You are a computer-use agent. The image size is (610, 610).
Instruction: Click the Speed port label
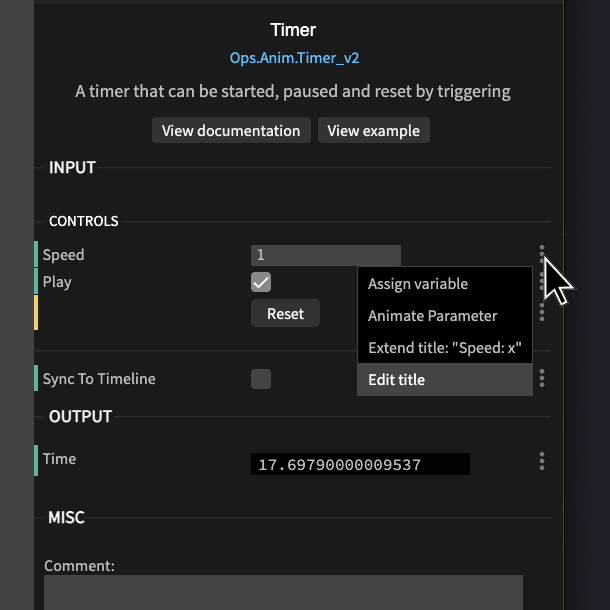tap(63, 255)
